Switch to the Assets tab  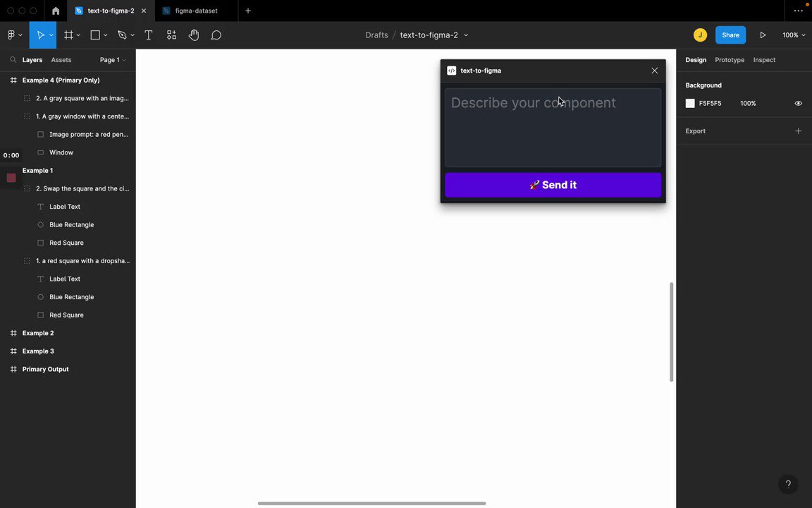[61, 59]
